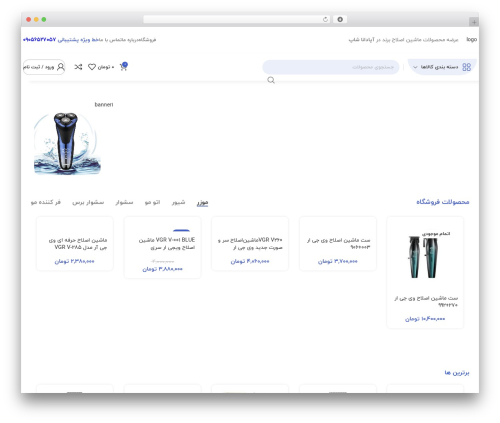This screenshot has width=500, height=423.
Task: Click the browser extension icon beside address bar
Action: tap(340, 19)
